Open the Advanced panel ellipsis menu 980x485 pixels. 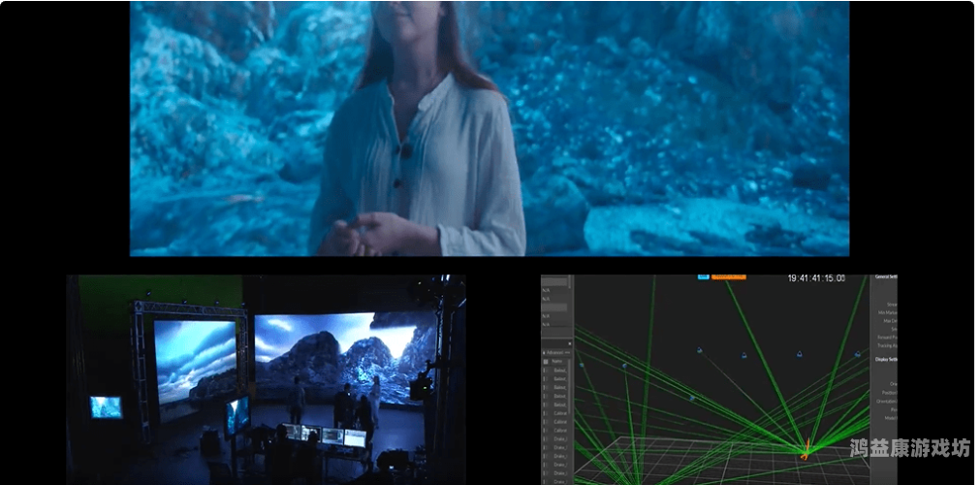coord(567,352)
